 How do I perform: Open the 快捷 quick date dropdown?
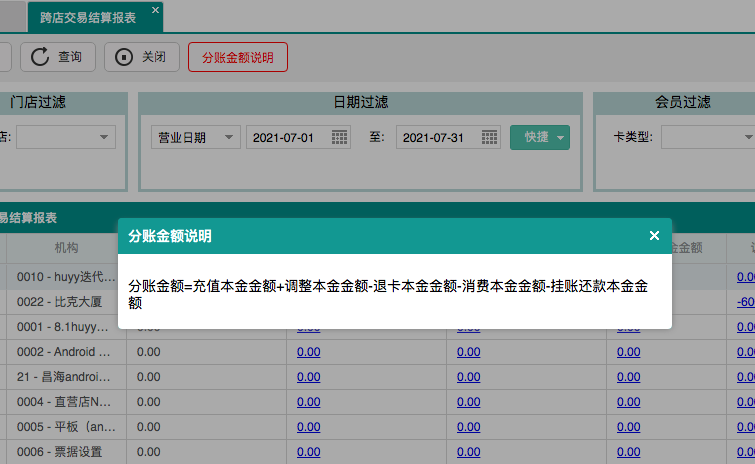pos(540,137)
